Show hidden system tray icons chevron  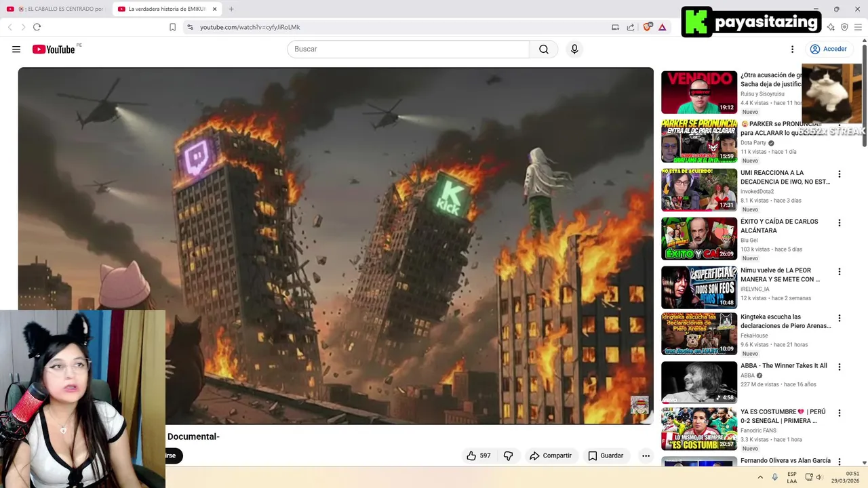click(x=760, y=477)
